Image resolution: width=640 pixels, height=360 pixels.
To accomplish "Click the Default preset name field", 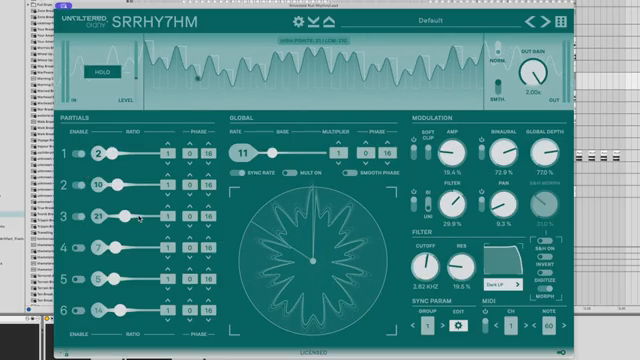I will pyautogui.click(x=431, y=21).
